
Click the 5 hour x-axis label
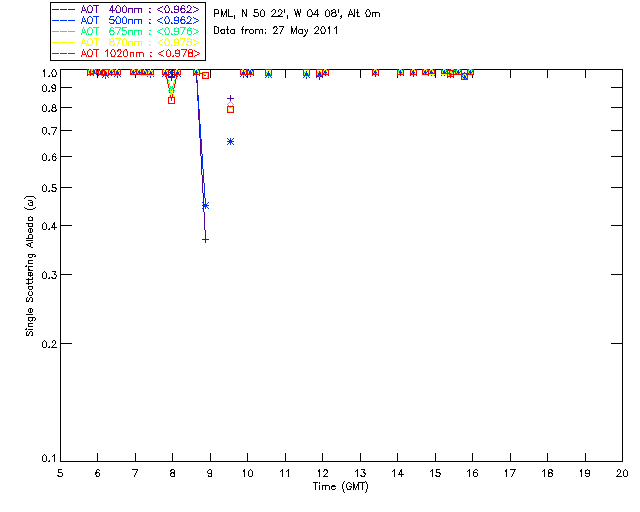click(x=60, y=473)
